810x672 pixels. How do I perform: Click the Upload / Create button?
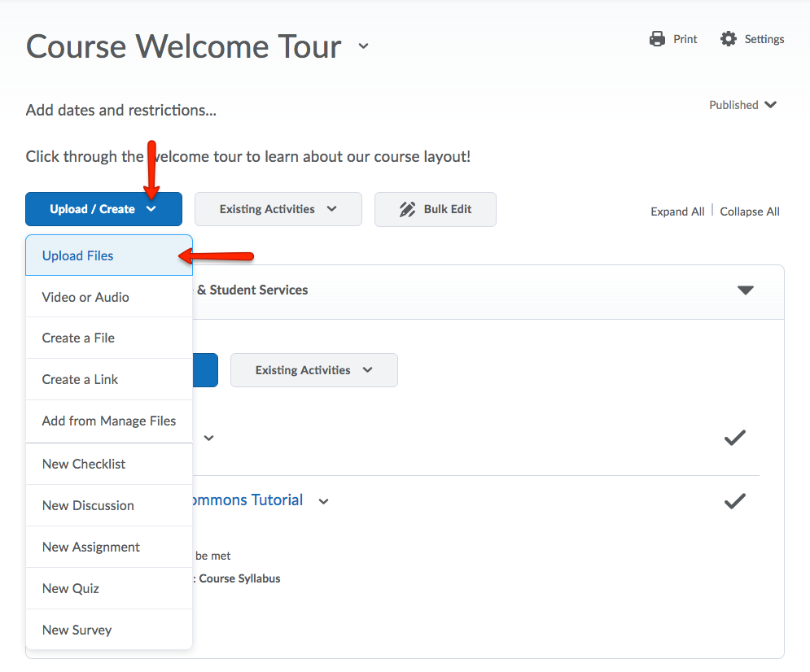tap(103, 209)
